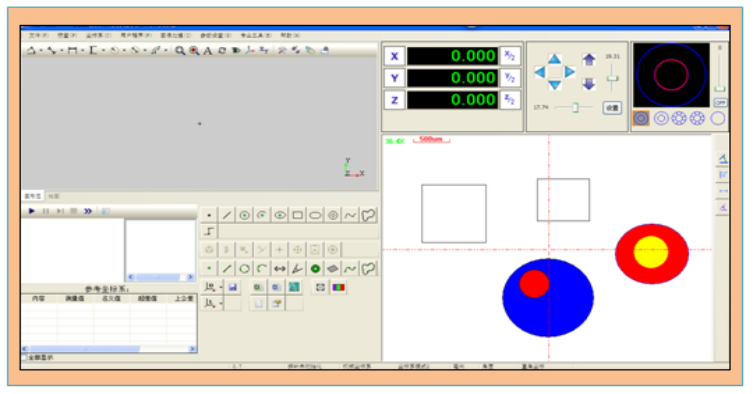
Task: Click the horizontal speed slider handle
Action: 575,108
